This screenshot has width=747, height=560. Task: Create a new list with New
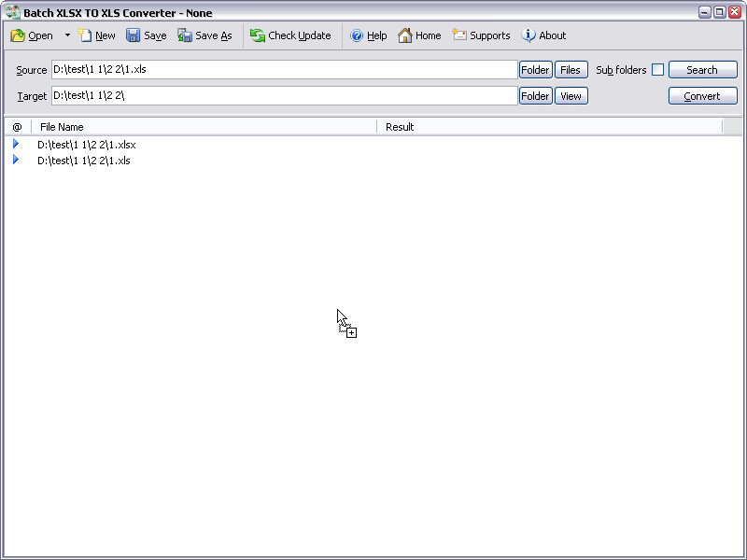coord(97,35)
